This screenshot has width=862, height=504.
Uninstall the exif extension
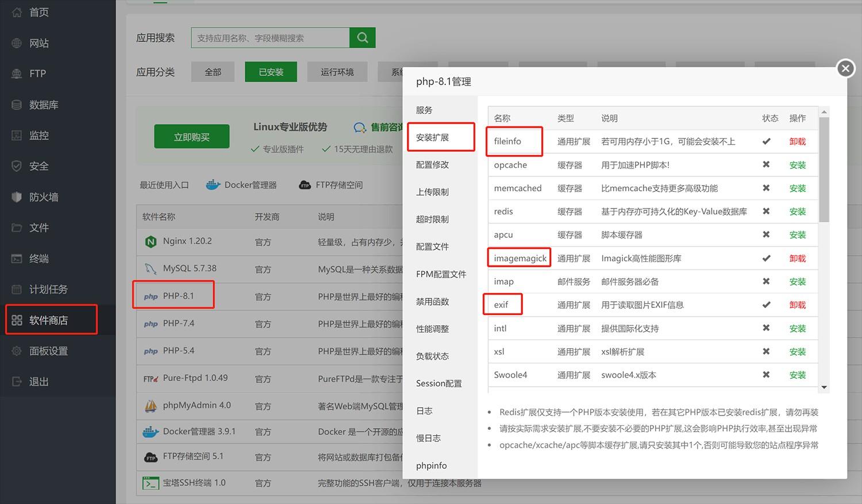click(x=798, y=305)
